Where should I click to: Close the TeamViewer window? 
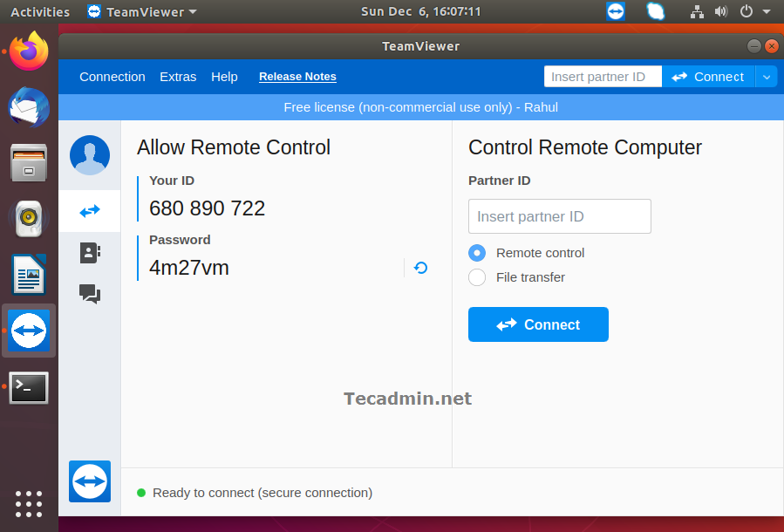pyautogui.click(x=772, y=46)
